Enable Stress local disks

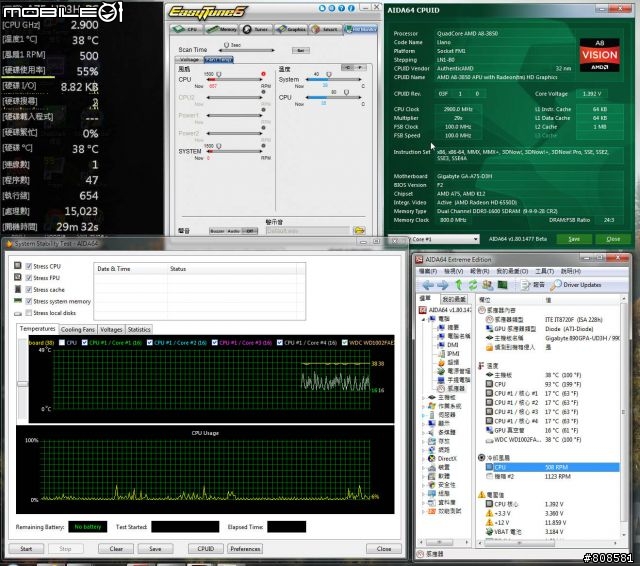[x=29, y=313]
